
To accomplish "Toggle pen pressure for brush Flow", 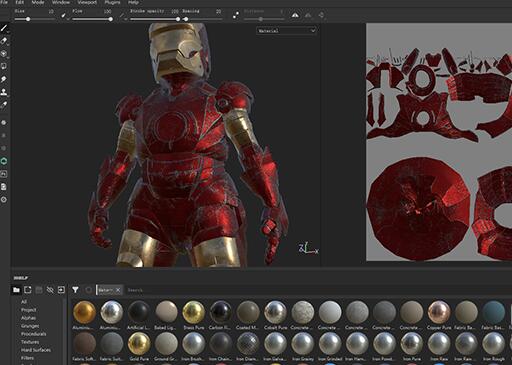I will pyautogui.click(x=122, y=15).
